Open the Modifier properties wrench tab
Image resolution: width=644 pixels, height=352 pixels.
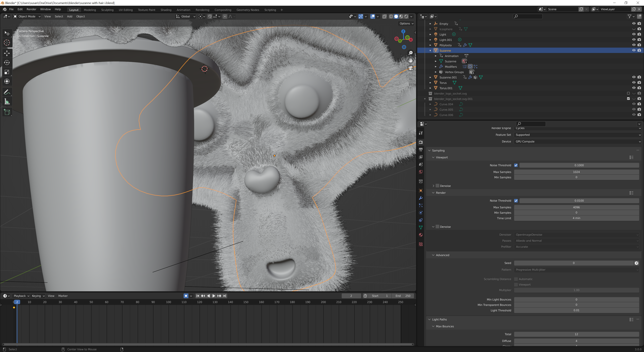point(421,198)
